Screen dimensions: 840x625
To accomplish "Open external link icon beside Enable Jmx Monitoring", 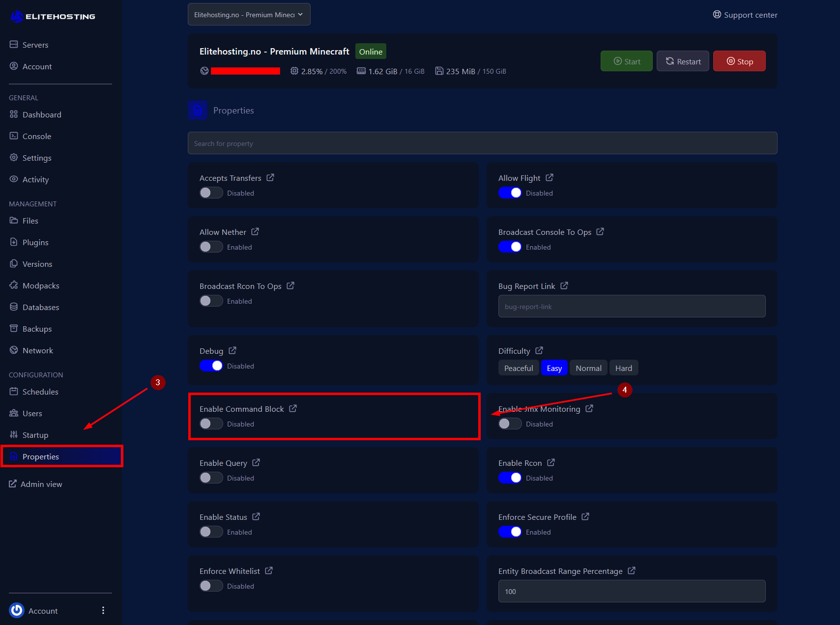I will [589, 408].
